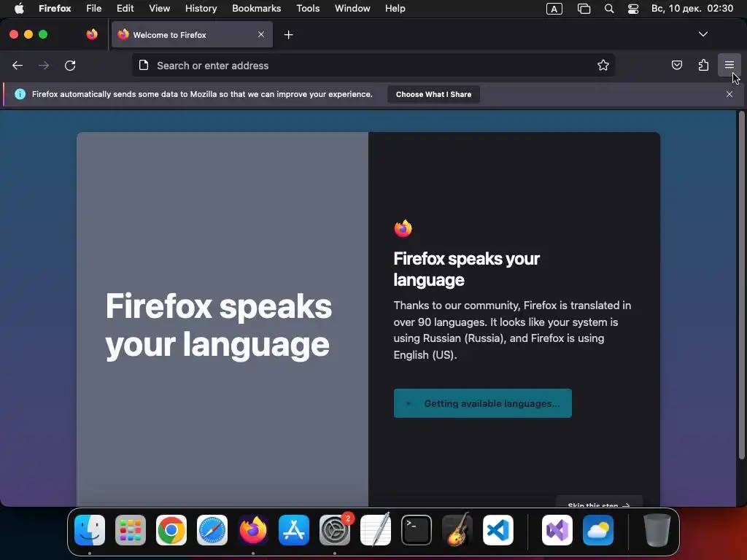Open Spotlight search icon
This screenshot has width=747, height=560.
click(x=609, y=9)
